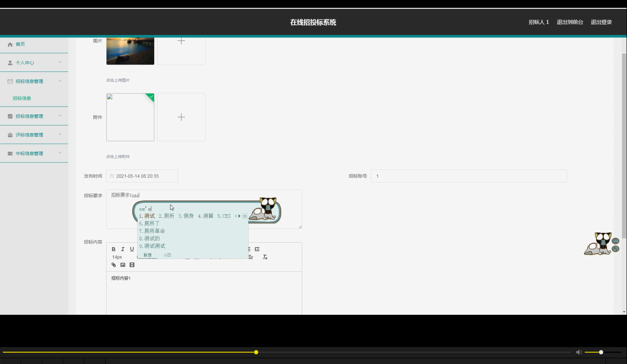Viewport: 627px width, 364px height.
Task: Click the 在线招投标系统 title text
Action: [313, 22]
